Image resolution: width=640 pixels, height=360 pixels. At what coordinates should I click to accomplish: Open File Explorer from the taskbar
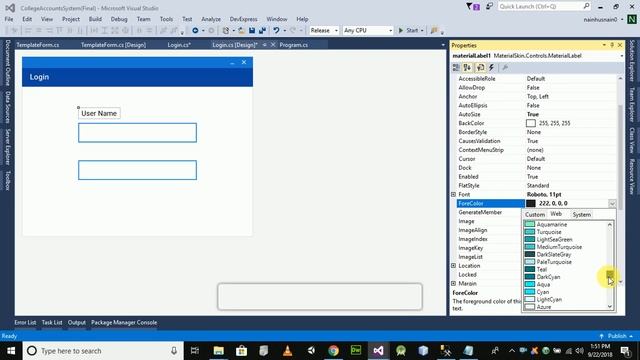coord(219,351)
